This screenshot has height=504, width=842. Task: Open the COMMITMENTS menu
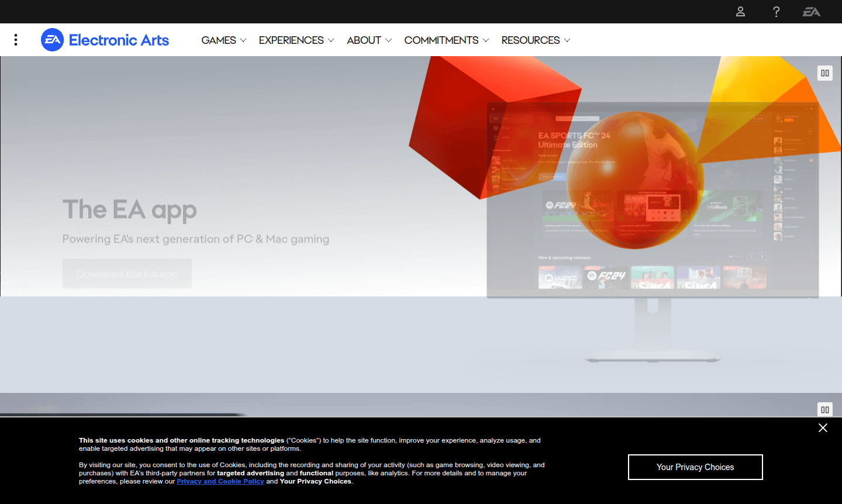pyautogui.click(x=441, y=40)
